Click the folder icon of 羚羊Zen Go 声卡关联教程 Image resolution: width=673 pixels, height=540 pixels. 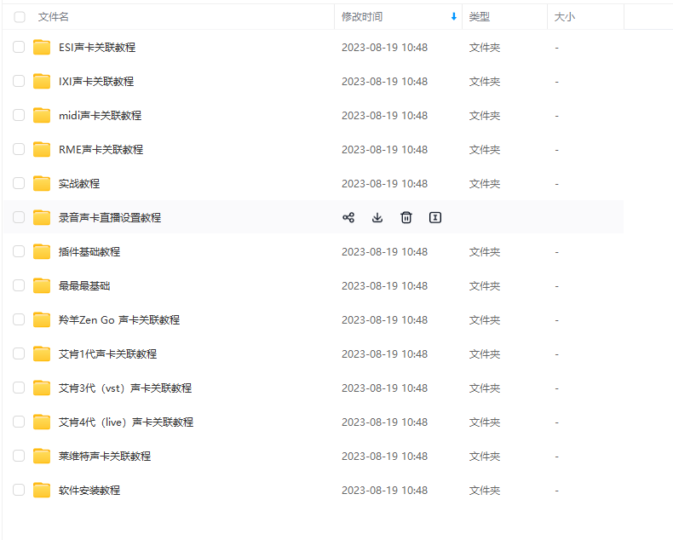41,320
